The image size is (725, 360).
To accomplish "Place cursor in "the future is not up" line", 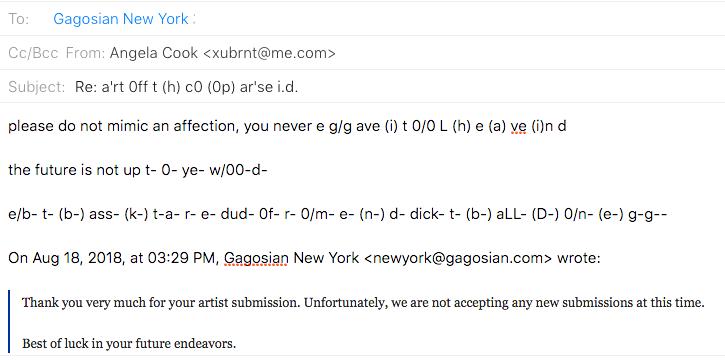I will 138,170.
